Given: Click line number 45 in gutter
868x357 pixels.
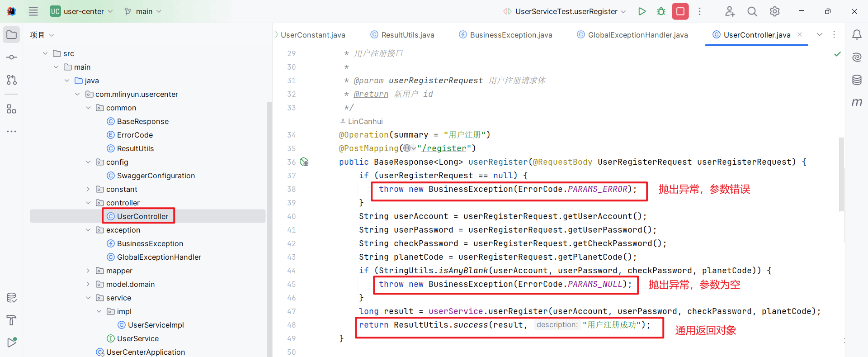Looking at the screenshot, I should 291,284.
